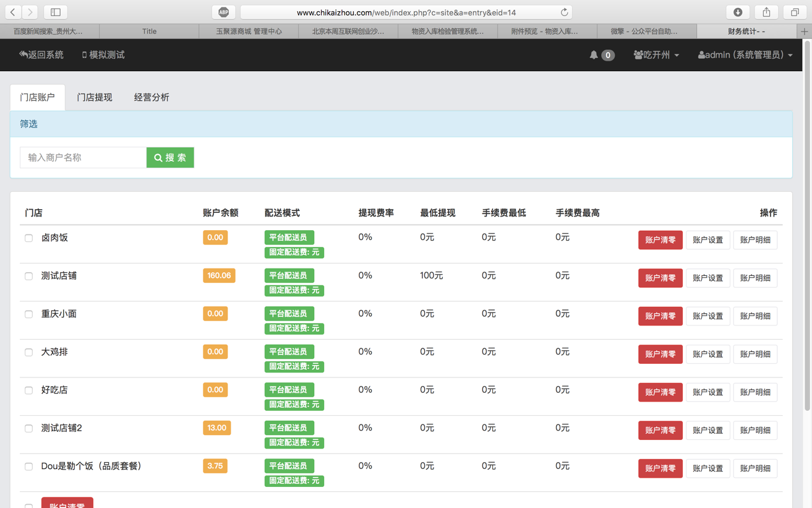The image size is (812, 508).
Task: Toggle the Safari sidebar icon
Action: tap(56, 12)
